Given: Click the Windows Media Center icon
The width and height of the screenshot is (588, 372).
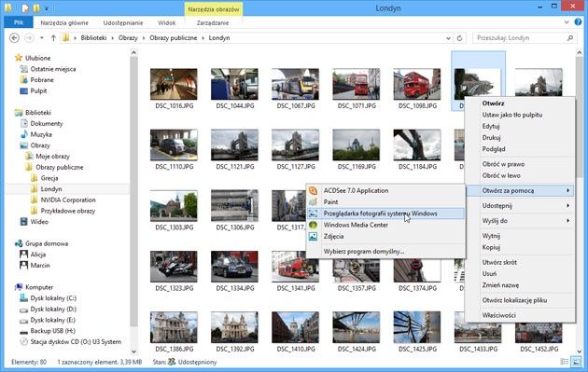Looking at the screenshot, I should click(x=313, y=225).
